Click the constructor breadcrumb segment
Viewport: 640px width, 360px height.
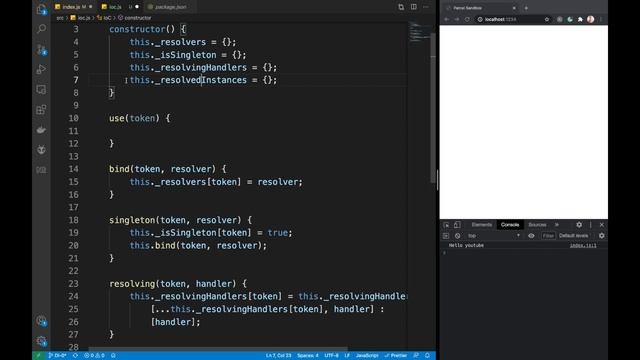[135, 18]
